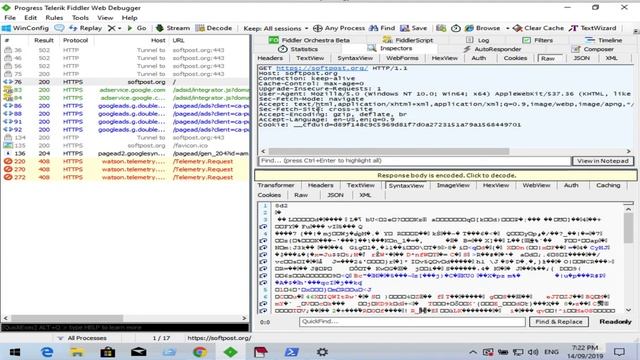Image resolution: width=640 pixels, height=360 pixels.
Task: Save sessions with the Save button
Action: coord(413,28)
